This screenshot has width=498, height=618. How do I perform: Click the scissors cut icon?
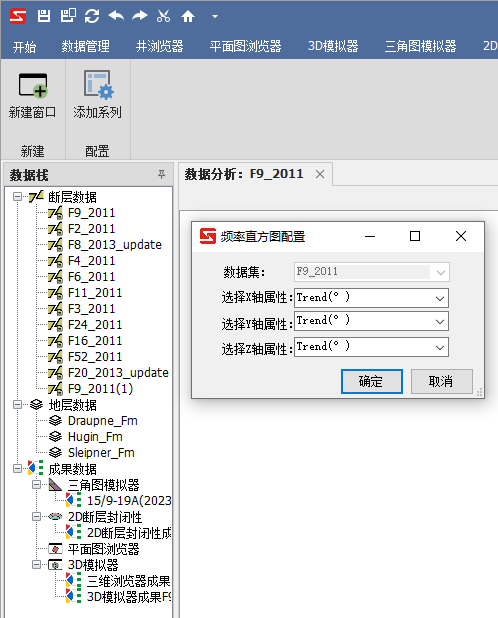click(164, 16)
